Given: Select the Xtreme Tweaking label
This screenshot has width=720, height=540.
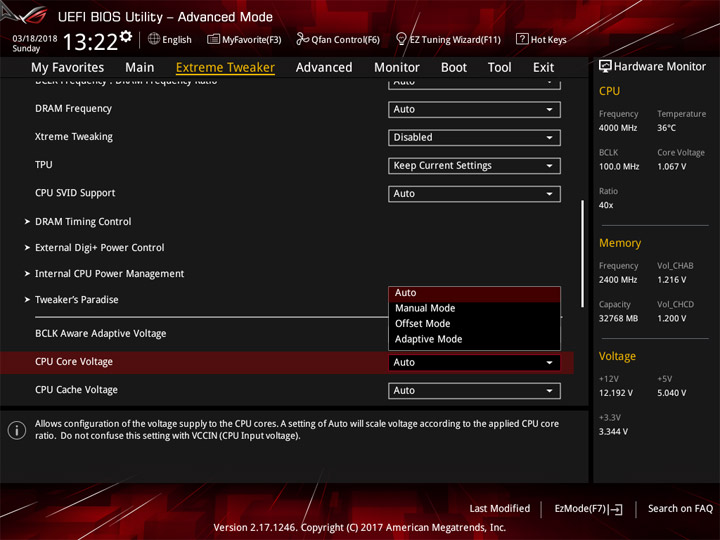Looking at the screenshot, I should 73,136.
